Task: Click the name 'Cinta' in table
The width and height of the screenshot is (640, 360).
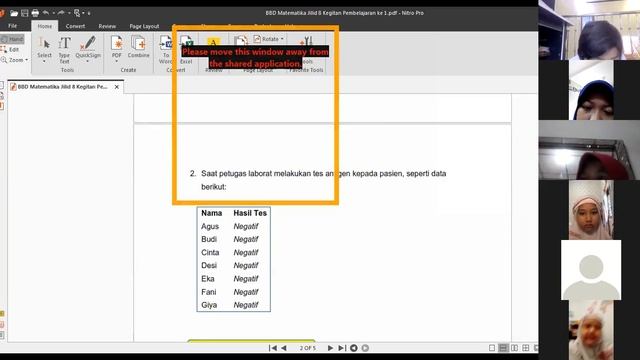Action: 210,252
